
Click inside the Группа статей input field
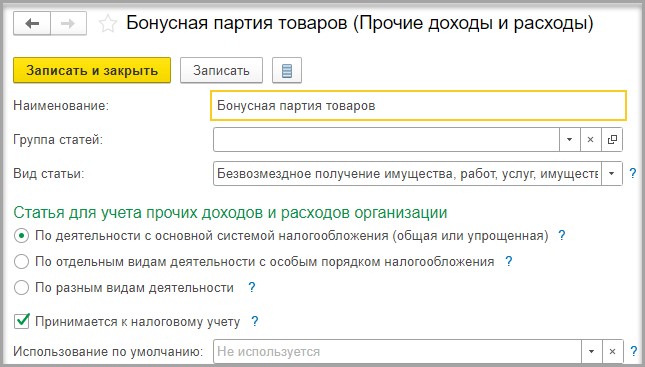click(x=386, y=139)
